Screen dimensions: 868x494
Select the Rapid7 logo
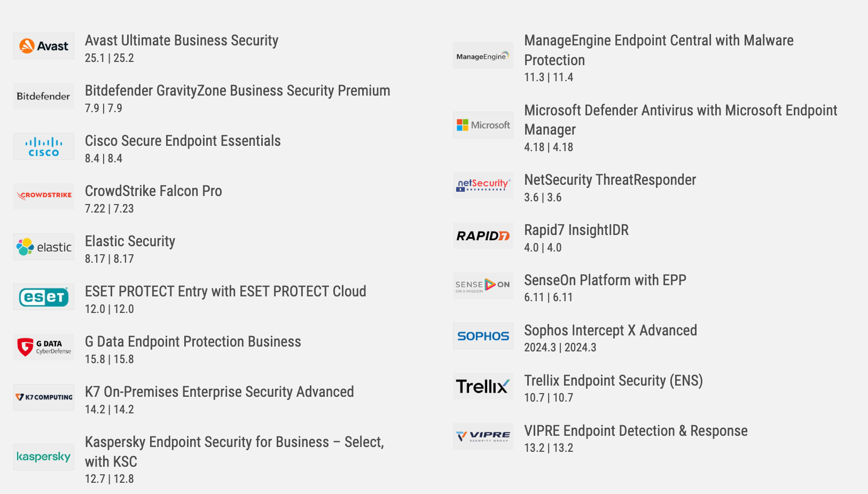pyautogui.click(x=483, y=236)
